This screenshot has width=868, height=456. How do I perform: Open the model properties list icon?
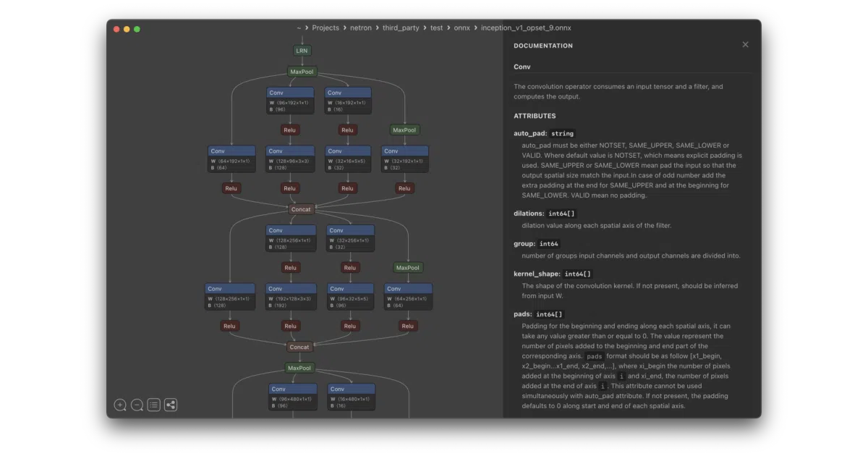[154, 405]
